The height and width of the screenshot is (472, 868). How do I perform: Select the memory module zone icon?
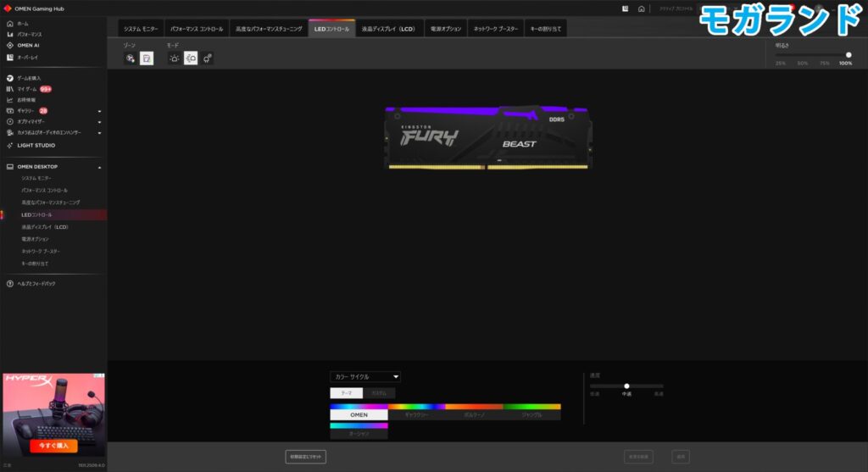click(x=147, y=58)
